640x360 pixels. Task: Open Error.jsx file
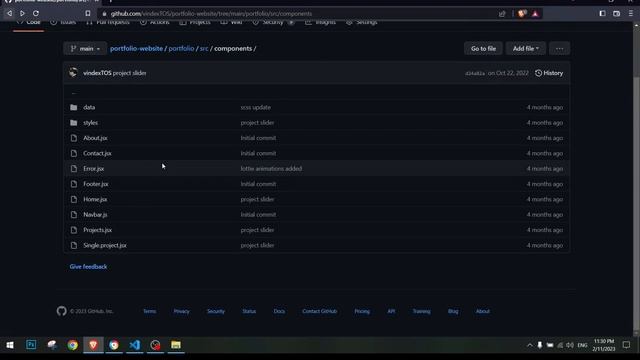coord(93,169)
